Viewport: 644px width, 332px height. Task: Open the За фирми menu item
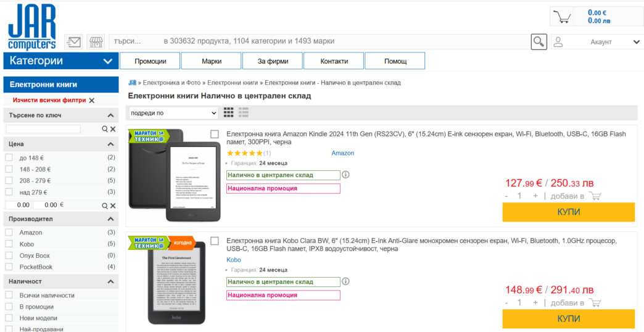273,61
